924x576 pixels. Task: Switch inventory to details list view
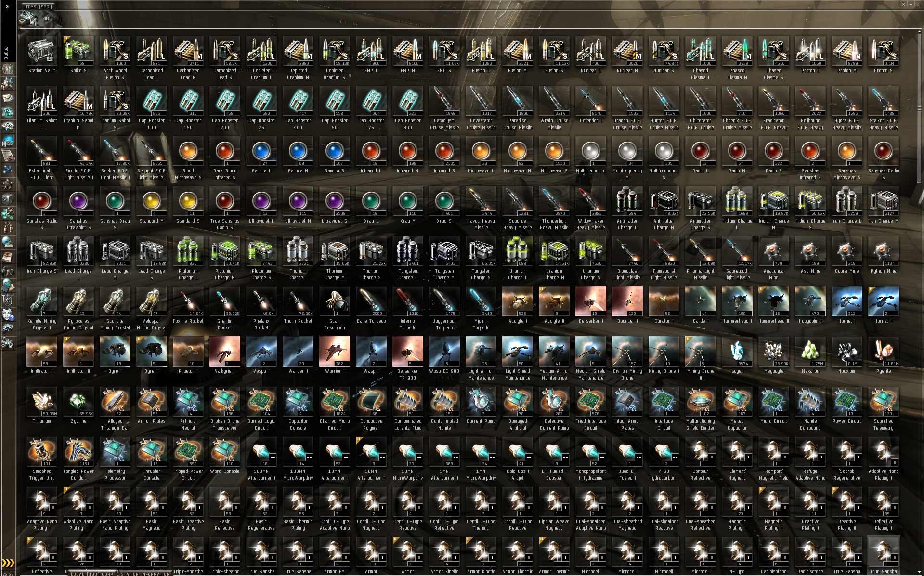(53, 19)
